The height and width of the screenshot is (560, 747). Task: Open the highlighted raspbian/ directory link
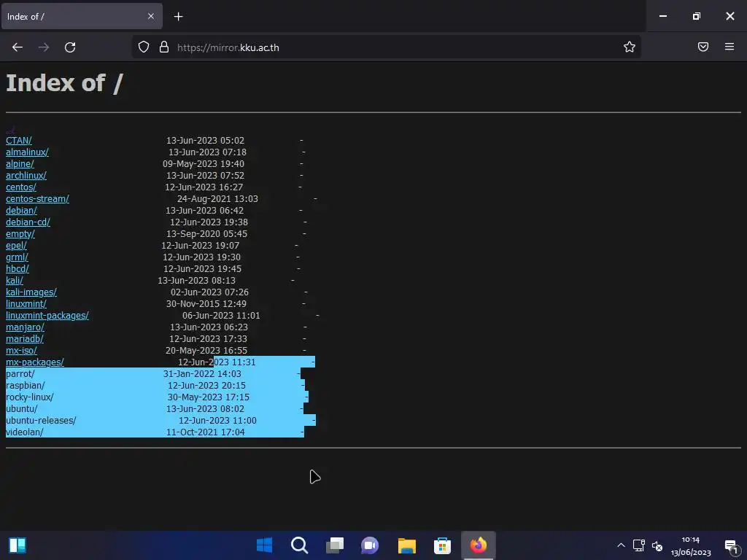tap(26, 385)
